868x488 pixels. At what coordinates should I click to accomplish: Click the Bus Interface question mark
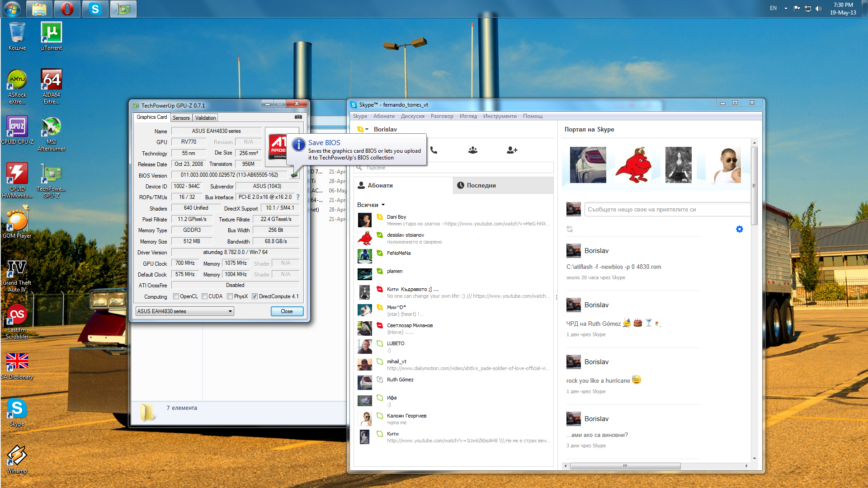(298, 197)
